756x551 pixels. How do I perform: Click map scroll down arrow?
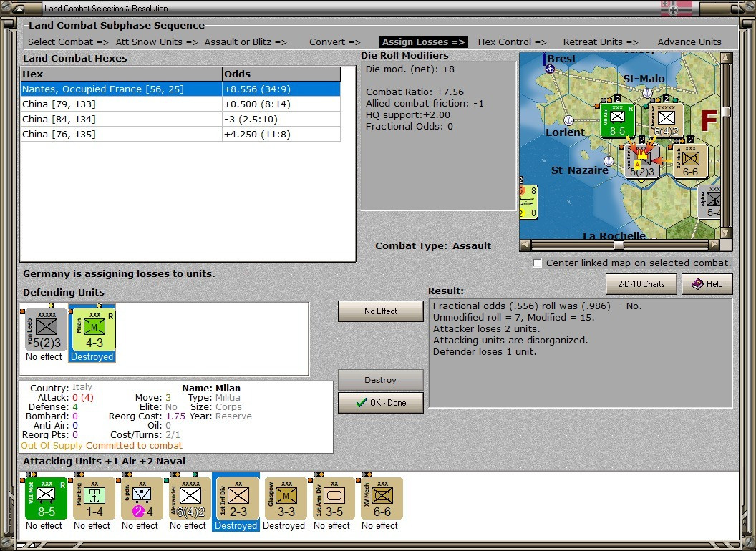(726, 233)
